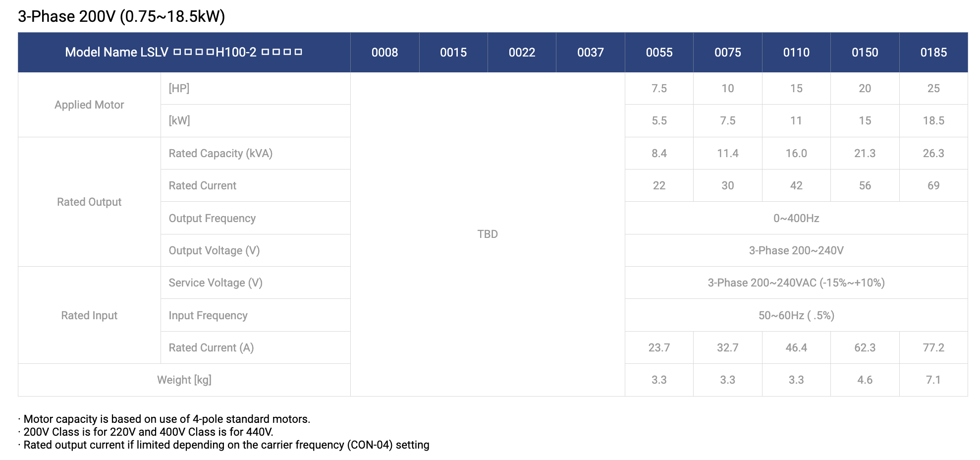Viewport: 980px width, 460px height.
Task: Click the 0185 column header
Action: [933, 53]
